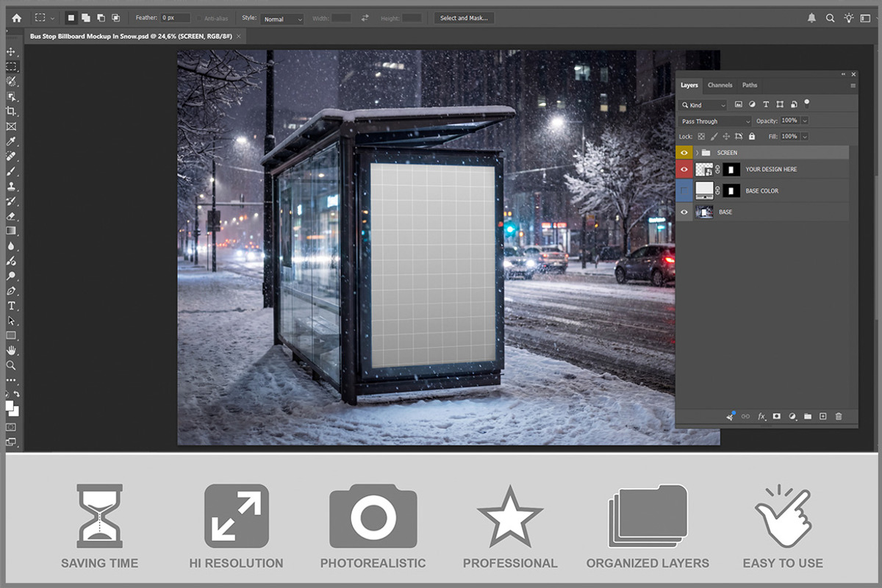Screen dimensions: 882x588
Task: Select the Move tool
Action: [x=11, y=51]
